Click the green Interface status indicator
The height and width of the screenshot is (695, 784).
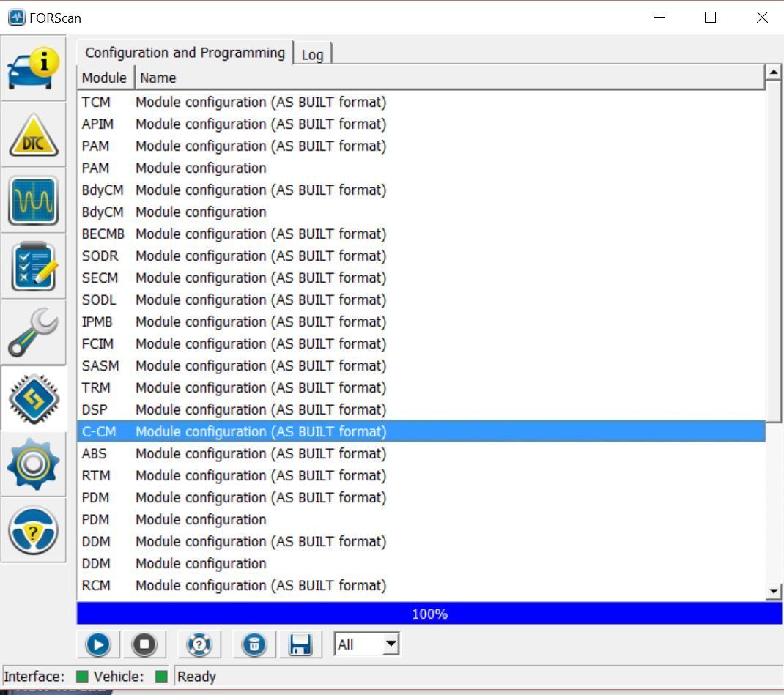click(82, 677)
